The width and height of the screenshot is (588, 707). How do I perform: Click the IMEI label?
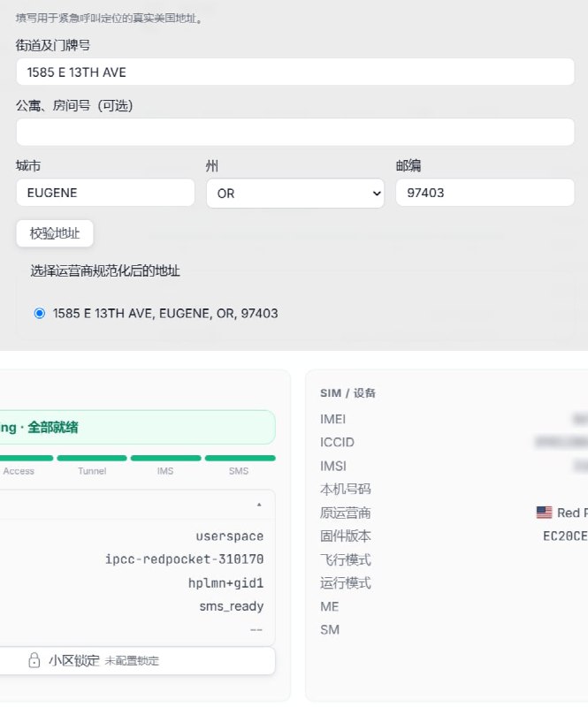coord(332,419)
